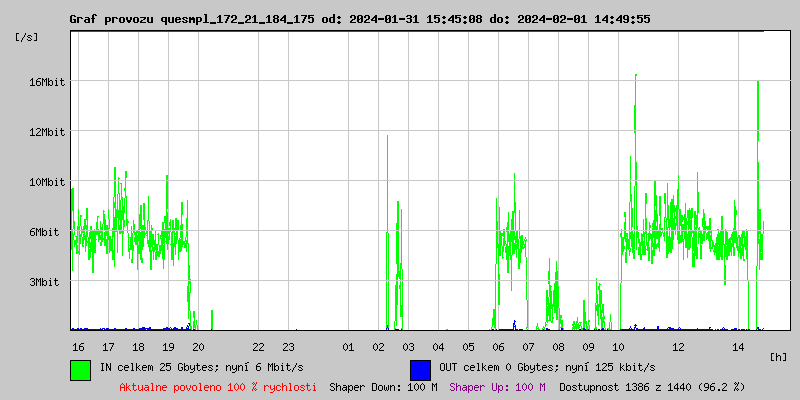Click the hour 14 marker on the x-axis
The width and height of the screenshot is (800, 400).
pyautogui.click(x=738, y=346)
